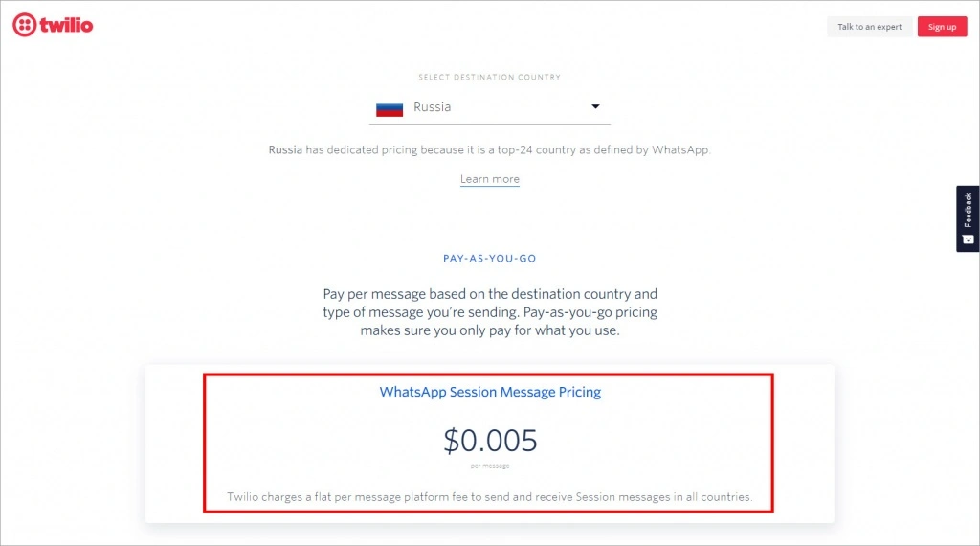Click the Twilio circular logo icon
Image resolution: width=980 pixels, height=546 pixels.
click(24, 25)
